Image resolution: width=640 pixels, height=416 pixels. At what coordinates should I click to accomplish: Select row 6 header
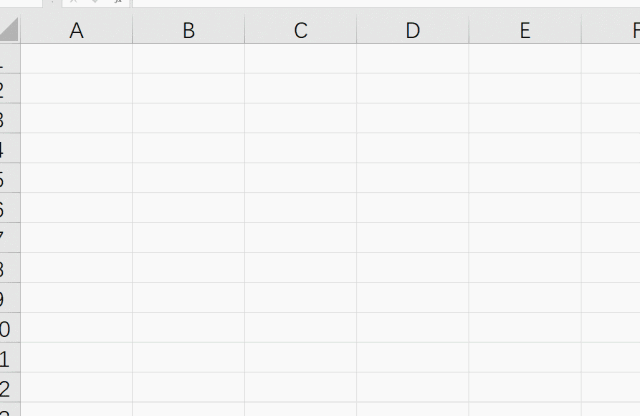point(10,208)
